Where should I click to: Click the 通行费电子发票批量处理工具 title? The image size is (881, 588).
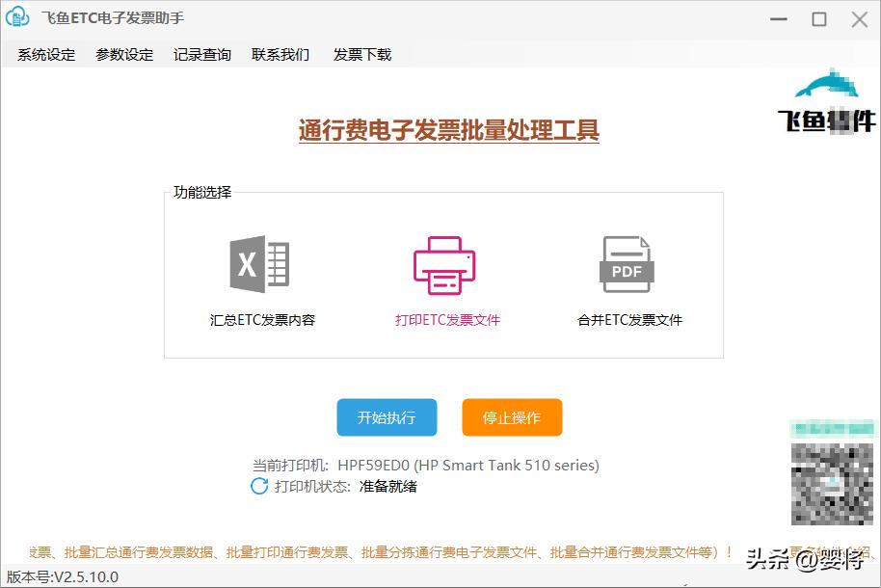tap(447, 129)
